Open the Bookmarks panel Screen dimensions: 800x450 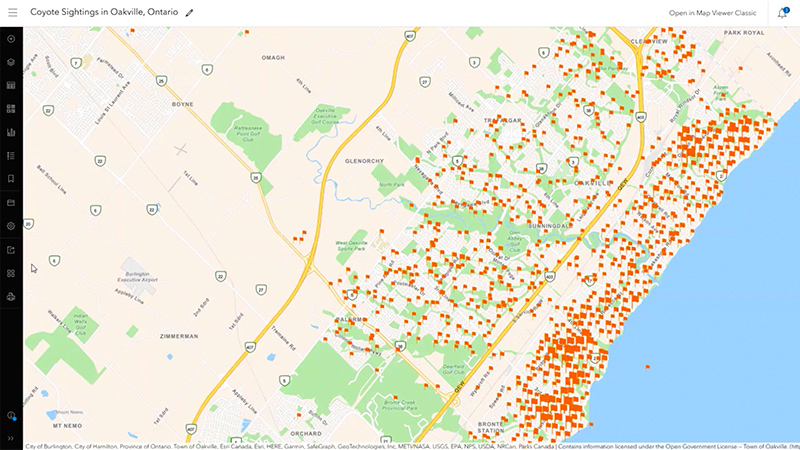click(11, 179)
